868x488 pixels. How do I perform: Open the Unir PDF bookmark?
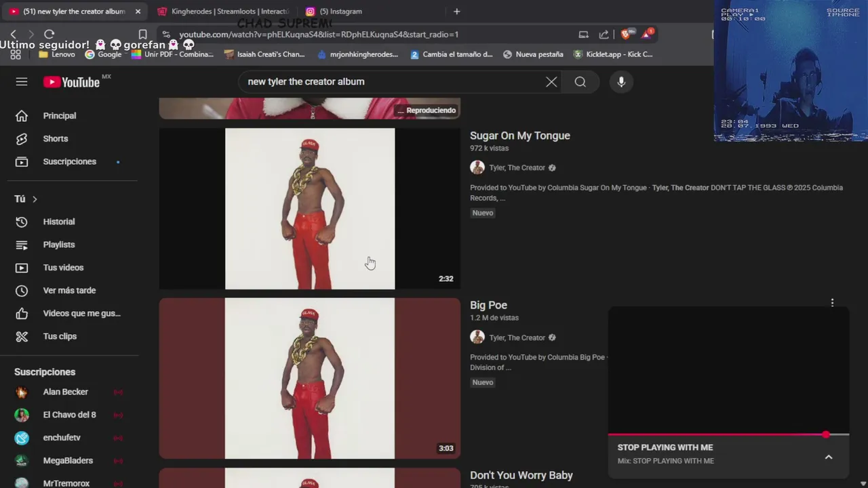172,54
